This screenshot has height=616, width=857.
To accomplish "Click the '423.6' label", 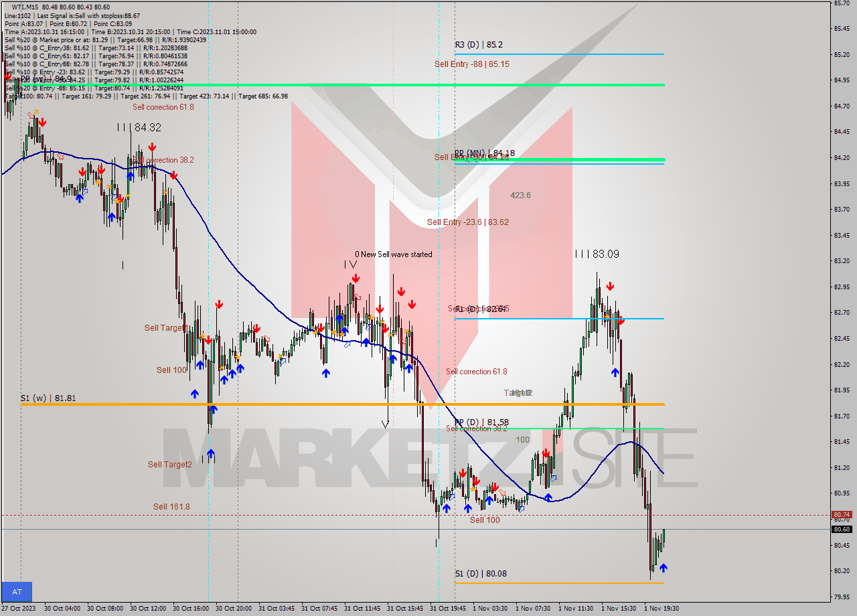I will click(520, 196).
